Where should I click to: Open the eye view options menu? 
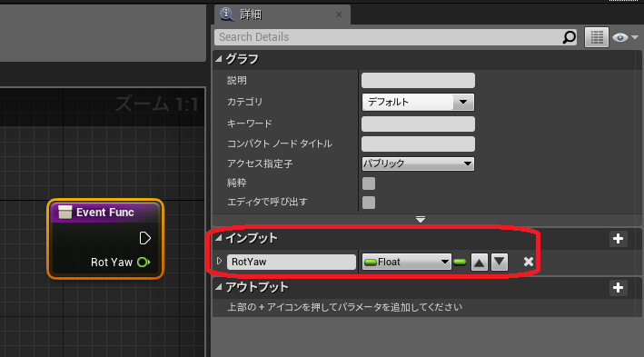click(x=625, y=37)
